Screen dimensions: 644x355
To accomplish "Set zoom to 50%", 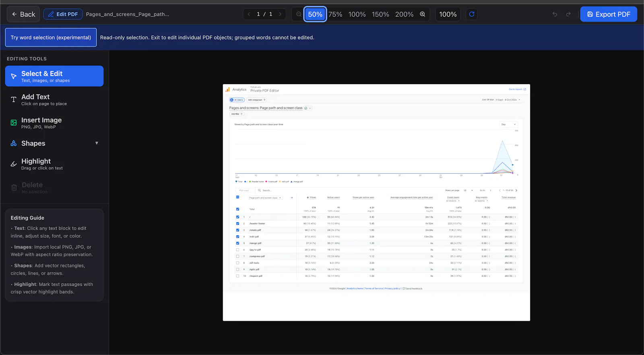I will pos(315,14).
